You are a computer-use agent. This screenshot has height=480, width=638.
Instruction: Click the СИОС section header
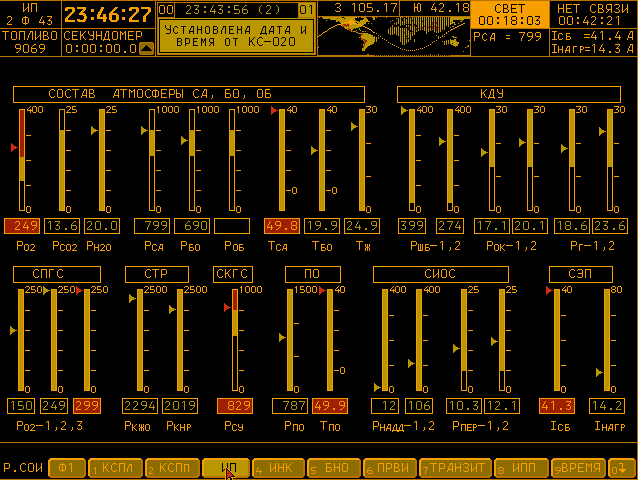coord(441,274)
